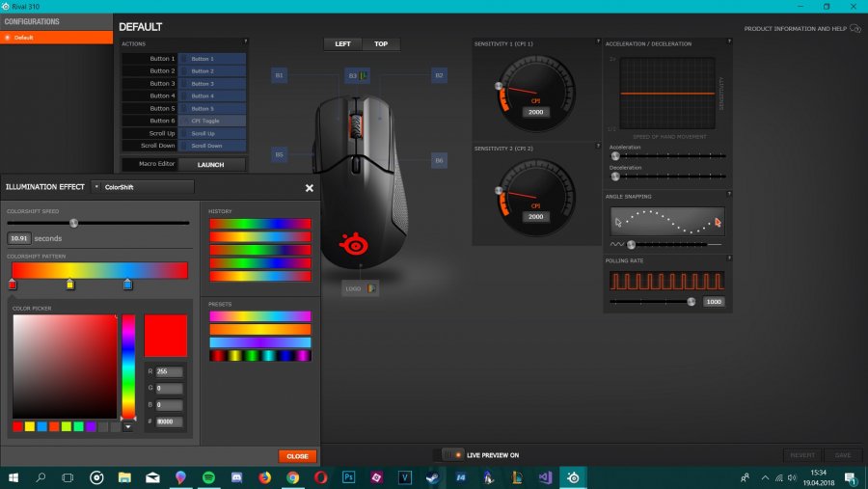Open the LOGO illumination zone button

[361, 288]
